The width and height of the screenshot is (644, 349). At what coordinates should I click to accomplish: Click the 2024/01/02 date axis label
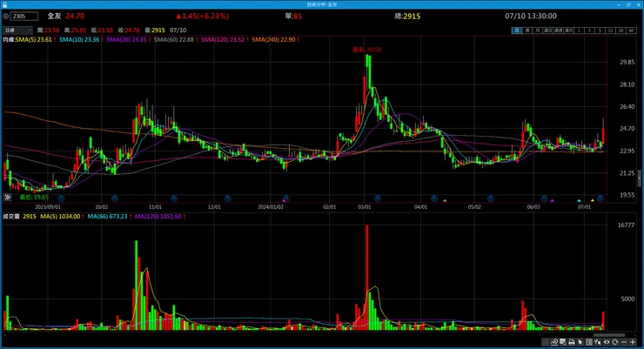[x=271, y=207]
